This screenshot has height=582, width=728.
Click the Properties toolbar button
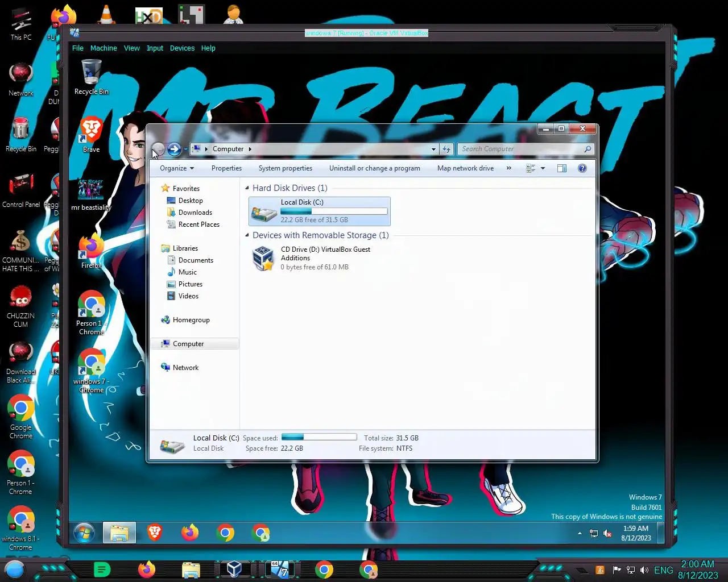(226, 168)
